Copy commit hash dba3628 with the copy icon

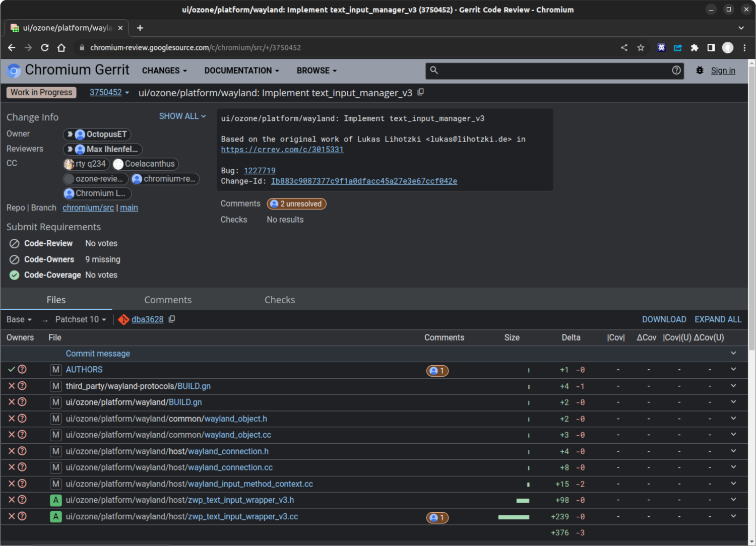pos(172,319)
